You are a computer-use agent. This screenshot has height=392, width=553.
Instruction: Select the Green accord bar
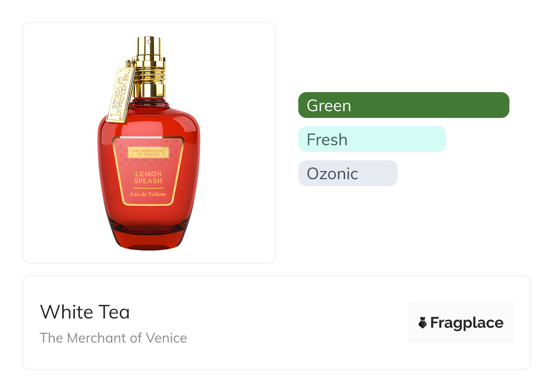[x=404, y=105]
